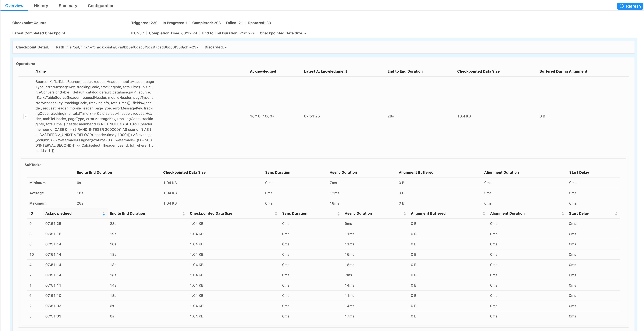Sort by Checkpointed Data Size arrows
Viewport: 644px width, 331px height.
click(x=276, y=214)
